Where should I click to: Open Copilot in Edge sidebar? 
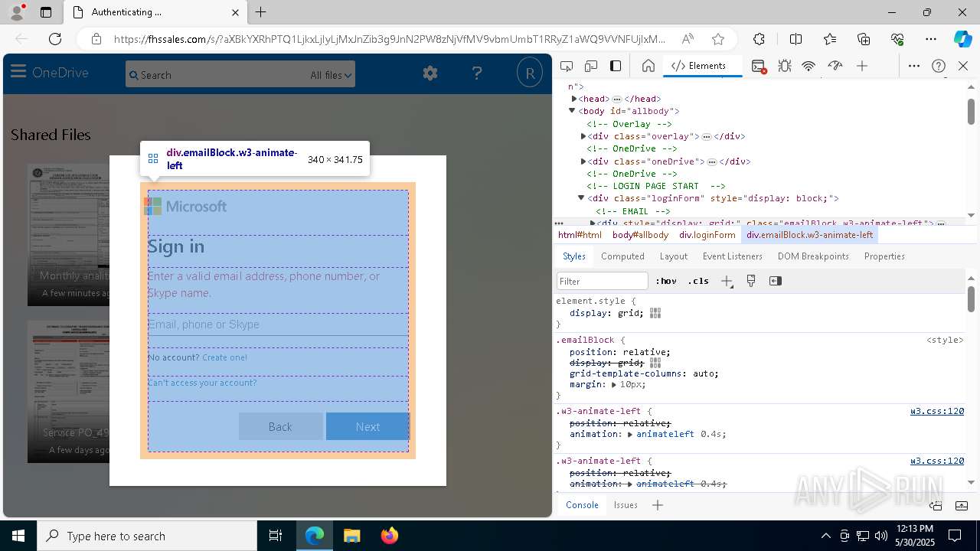pos(962,39)
